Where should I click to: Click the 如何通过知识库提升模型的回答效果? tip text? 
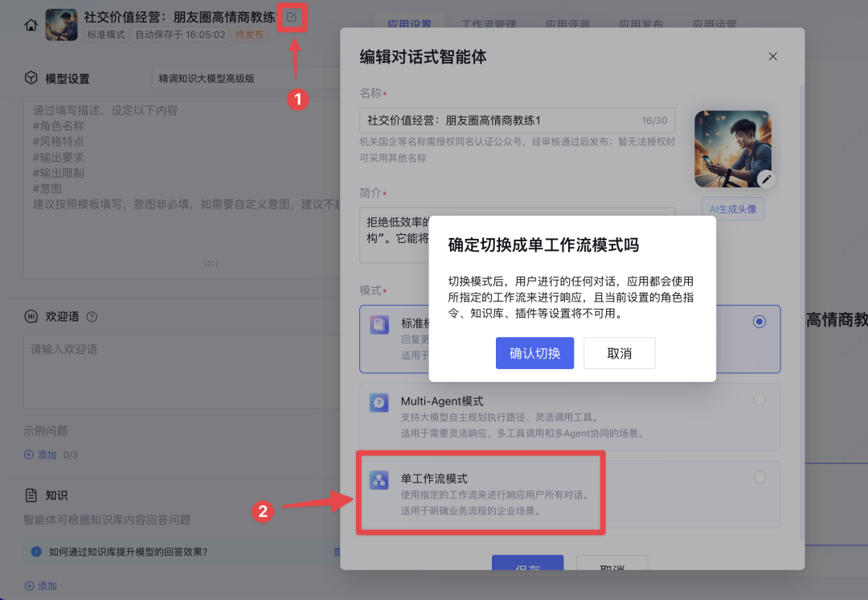coord(129,552)
